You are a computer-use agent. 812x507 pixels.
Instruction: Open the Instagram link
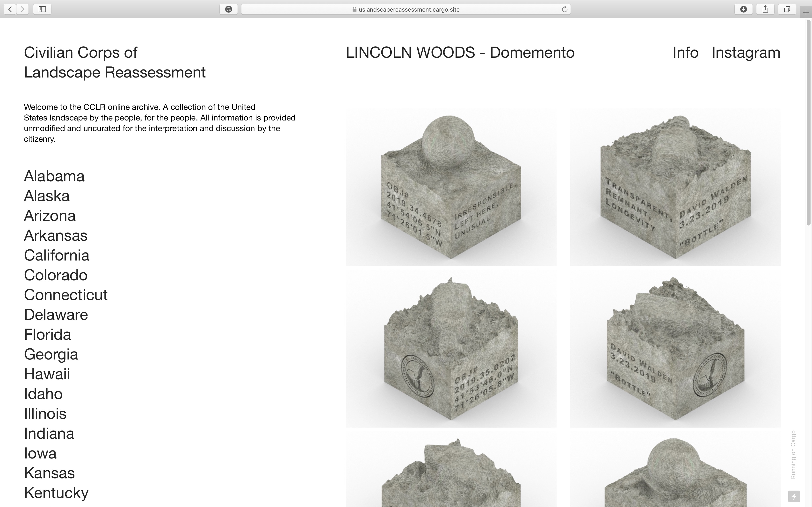(x=746, y=53)
